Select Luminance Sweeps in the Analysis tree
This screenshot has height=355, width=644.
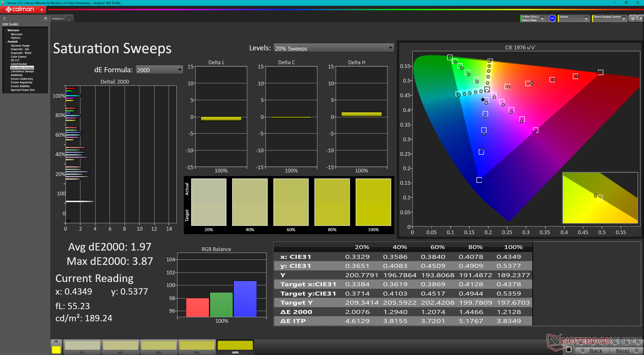[22, 71]
